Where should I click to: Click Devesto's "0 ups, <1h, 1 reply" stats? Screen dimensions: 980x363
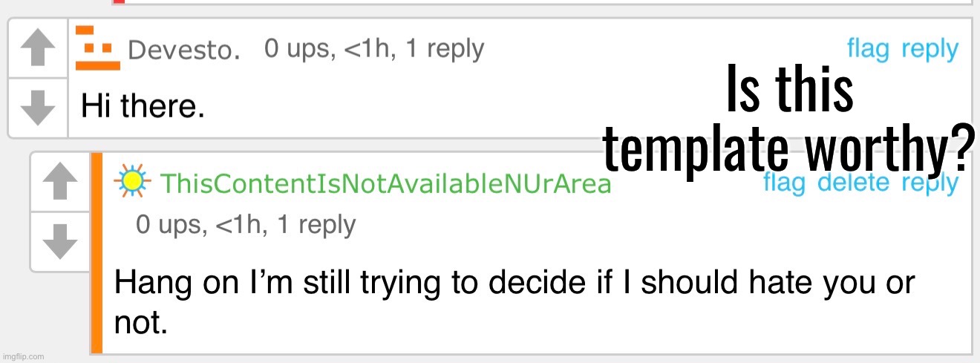pos(374,50)
